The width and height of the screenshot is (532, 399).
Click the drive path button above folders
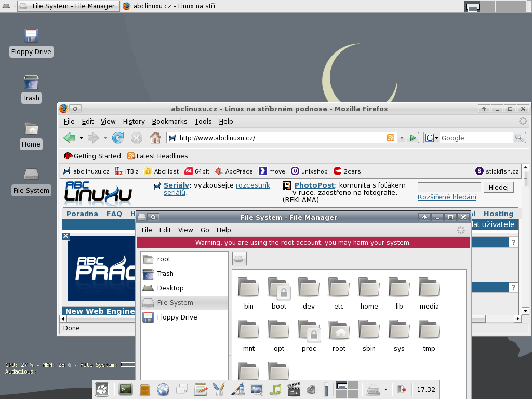click(239, 259)
